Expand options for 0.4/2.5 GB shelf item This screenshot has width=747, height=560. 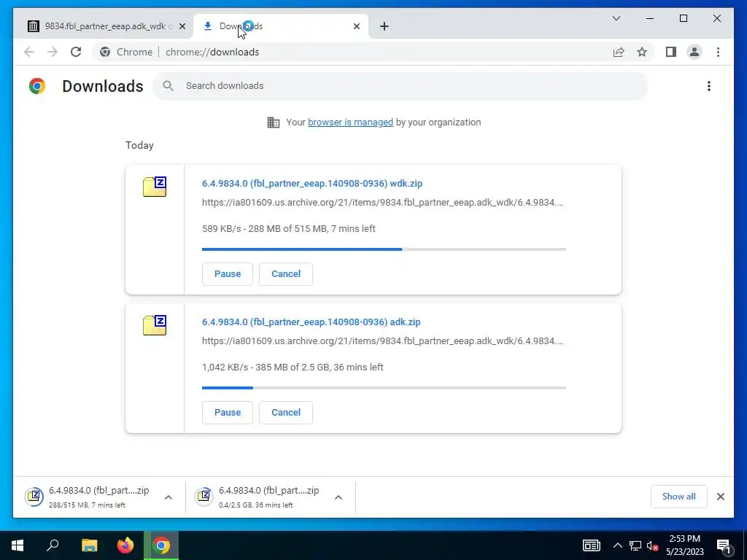[338, 497]
